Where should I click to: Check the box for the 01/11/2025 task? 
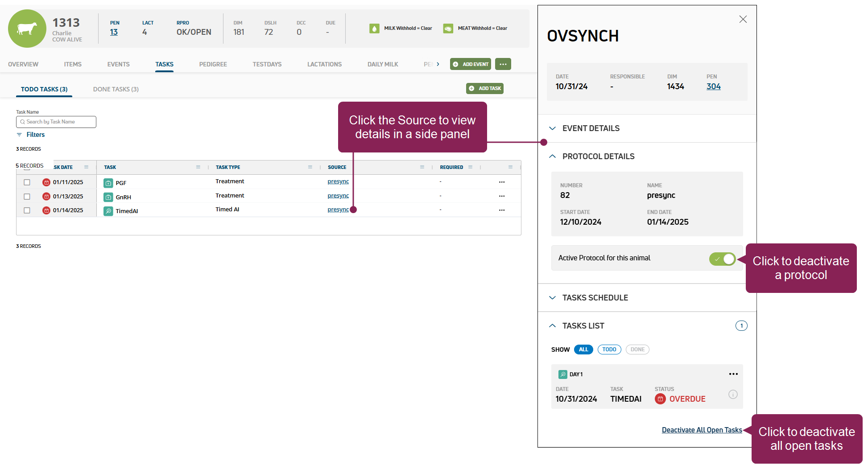27,182
